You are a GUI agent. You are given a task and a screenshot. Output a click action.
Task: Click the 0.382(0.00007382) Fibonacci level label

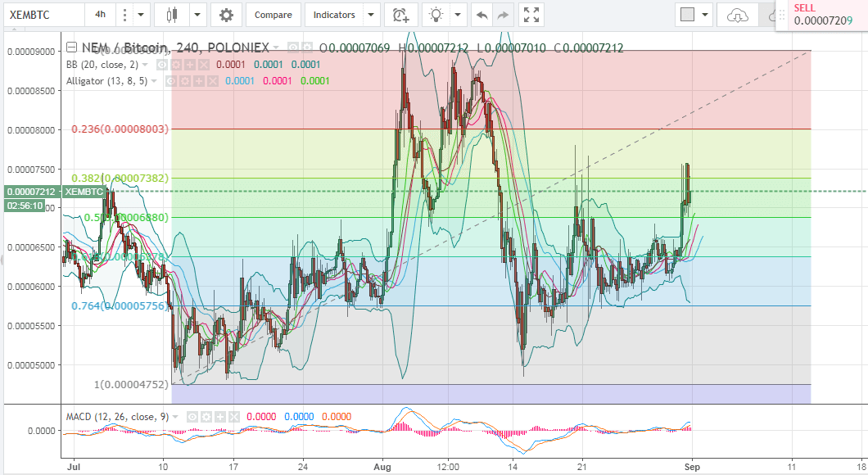tap(120, 179)
